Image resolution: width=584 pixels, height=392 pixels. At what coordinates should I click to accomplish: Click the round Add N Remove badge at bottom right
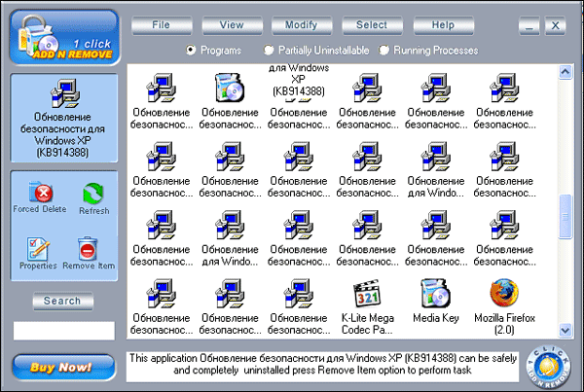tap(549, 368)
